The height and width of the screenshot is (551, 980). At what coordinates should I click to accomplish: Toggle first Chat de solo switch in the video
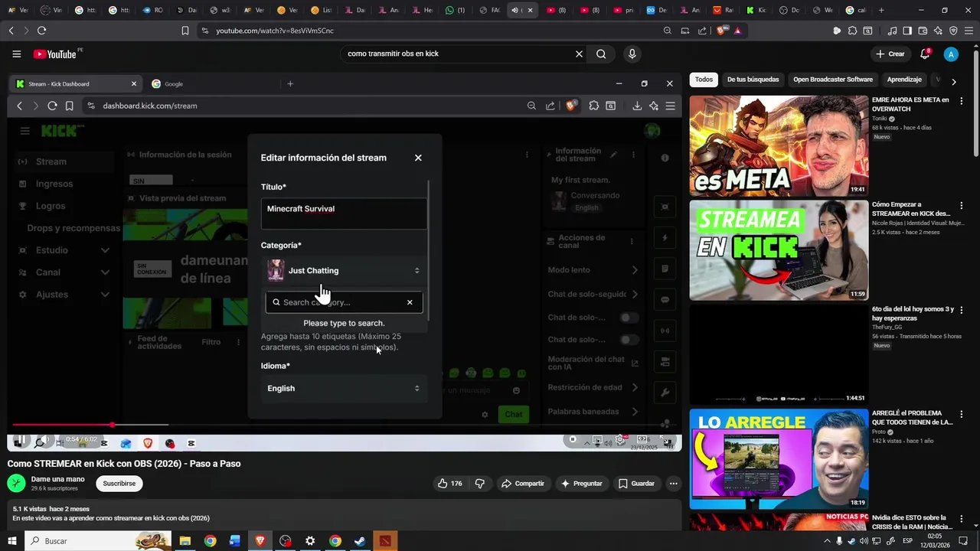629,318
